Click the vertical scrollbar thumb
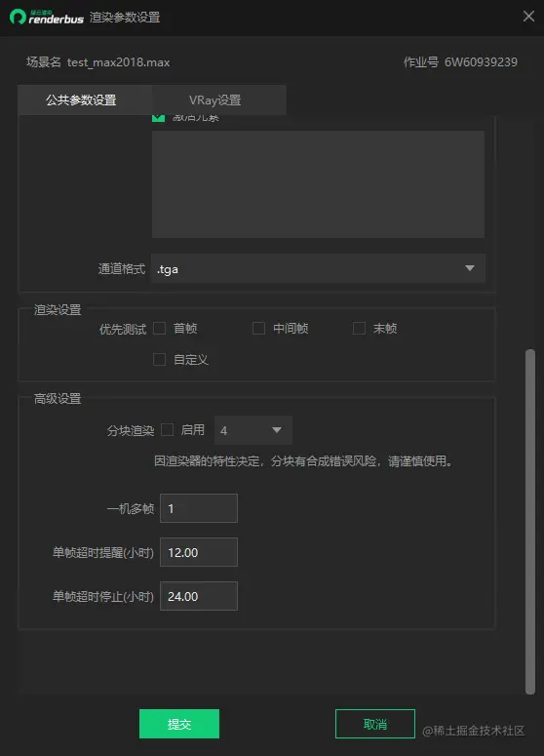Viewport: 544px width, 756px height. [530, 522]
